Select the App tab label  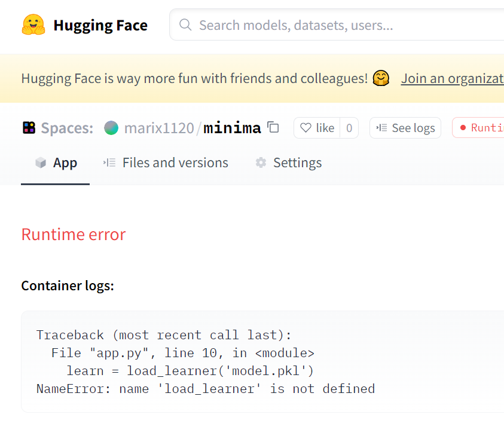(x=65, y=163)
